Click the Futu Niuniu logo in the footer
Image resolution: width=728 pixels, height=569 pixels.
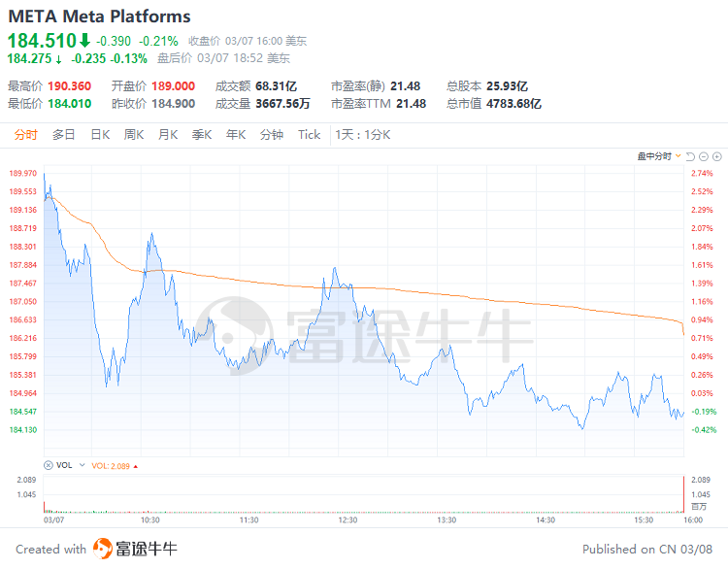[135, 549]
